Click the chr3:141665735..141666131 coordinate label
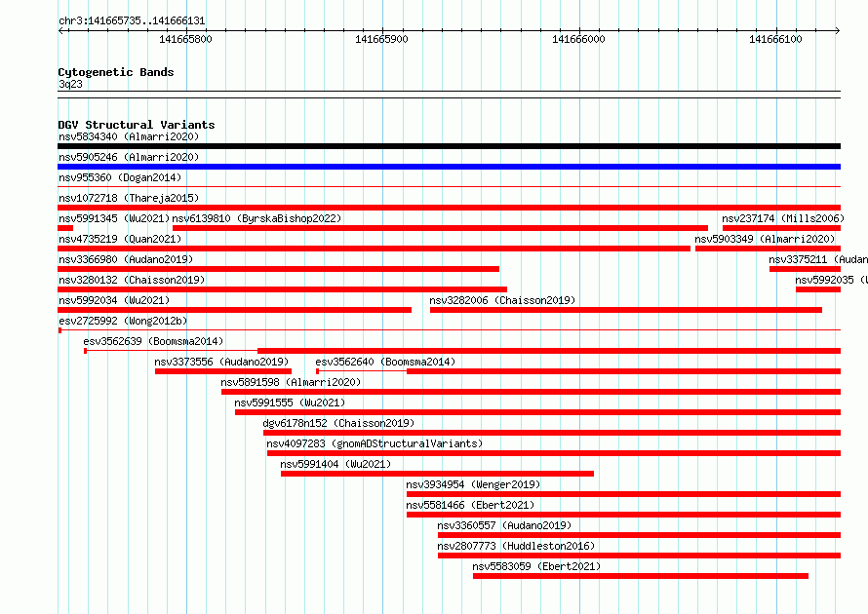Image resolution: width=868 pixels, height=614 pixels. pyautogui.click(x=132, y=20)
